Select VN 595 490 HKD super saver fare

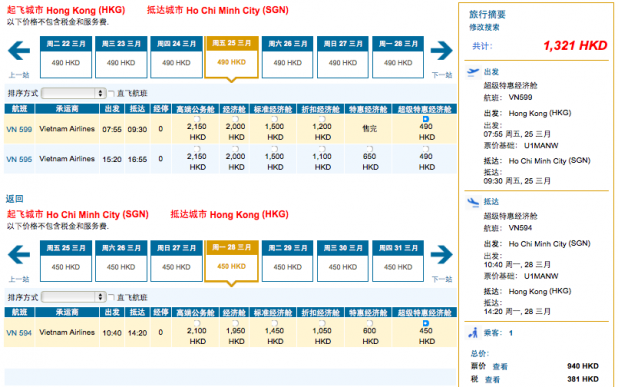426,149
